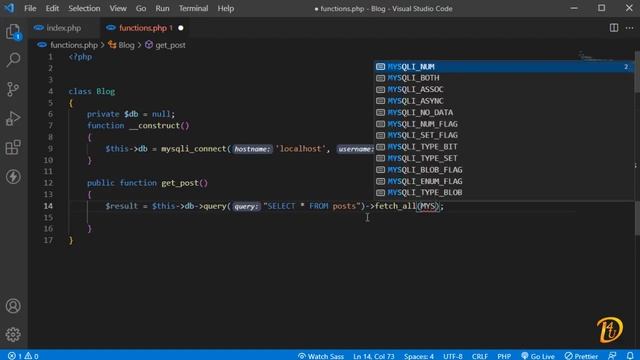Open the Edit menu
The width and height of the screenshot is (640, 360).
52,8
